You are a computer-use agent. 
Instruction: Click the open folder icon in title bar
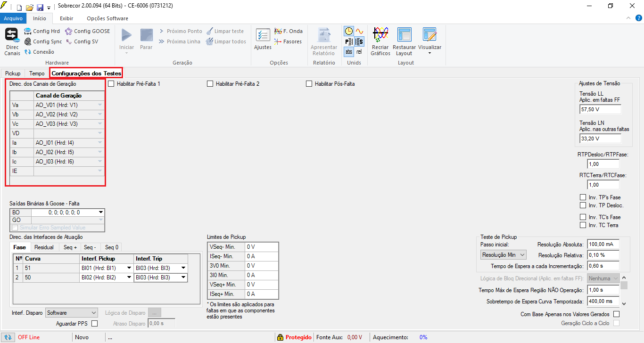29,8
